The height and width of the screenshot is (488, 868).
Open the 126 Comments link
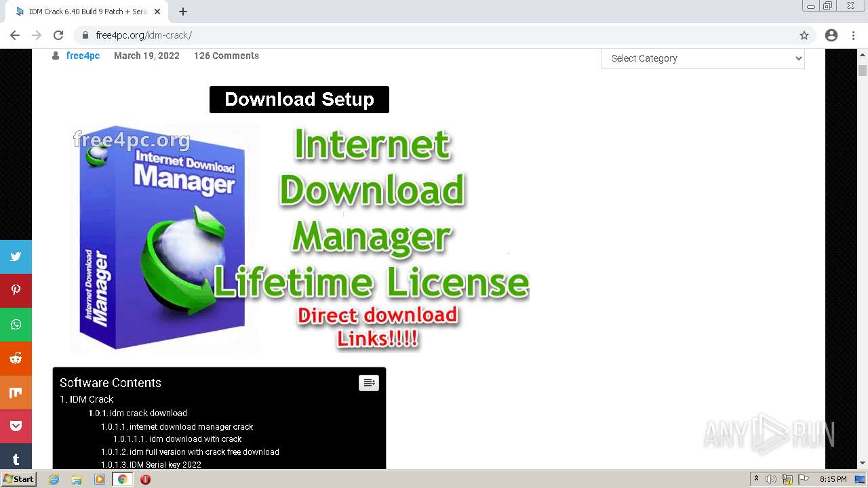point(226,56)
